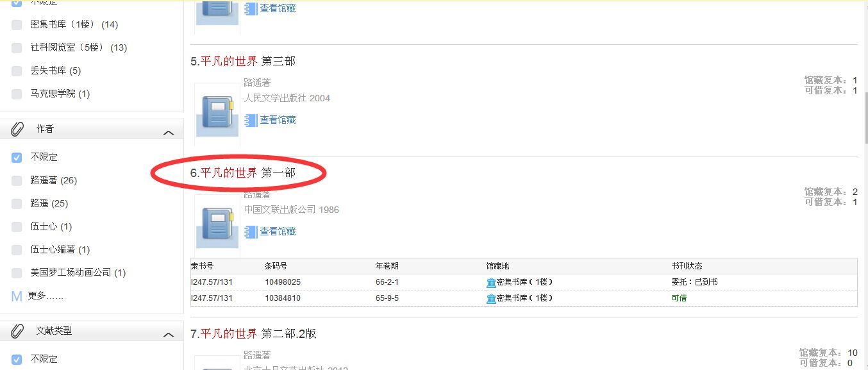Viewport: 868px width, 370px height.
Task: Toggle the 不限定 checkbox under 作者
Action: click(17, 158)
